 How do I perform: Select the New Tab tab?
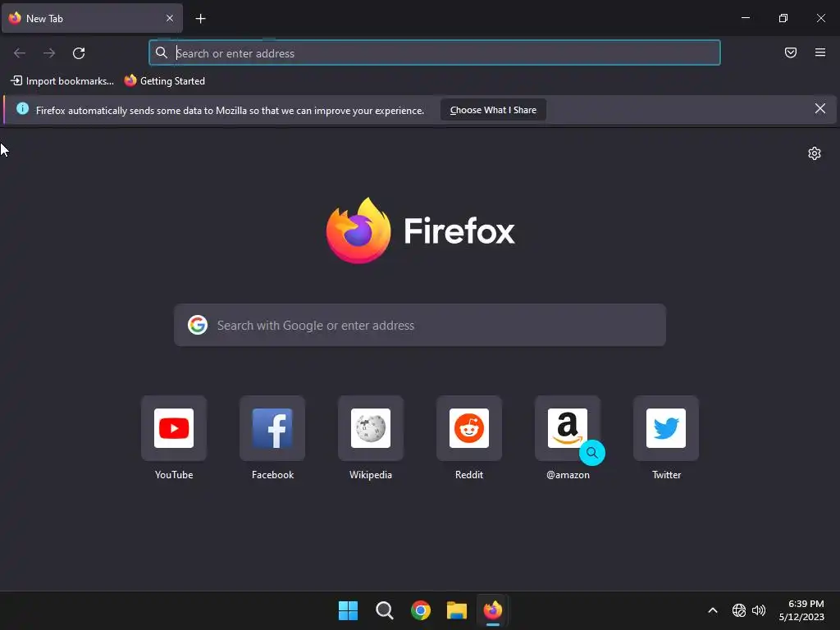[92, 18]
